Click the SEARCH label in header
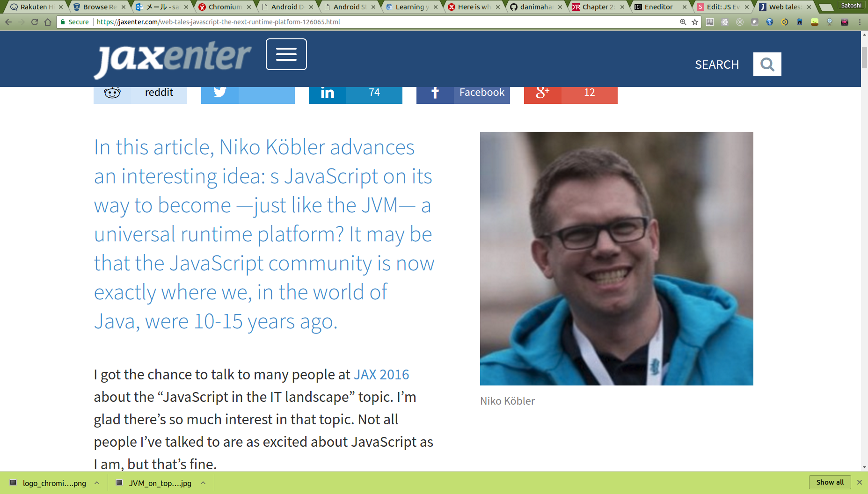Screen dimensions: 868x494 [717, 65]
